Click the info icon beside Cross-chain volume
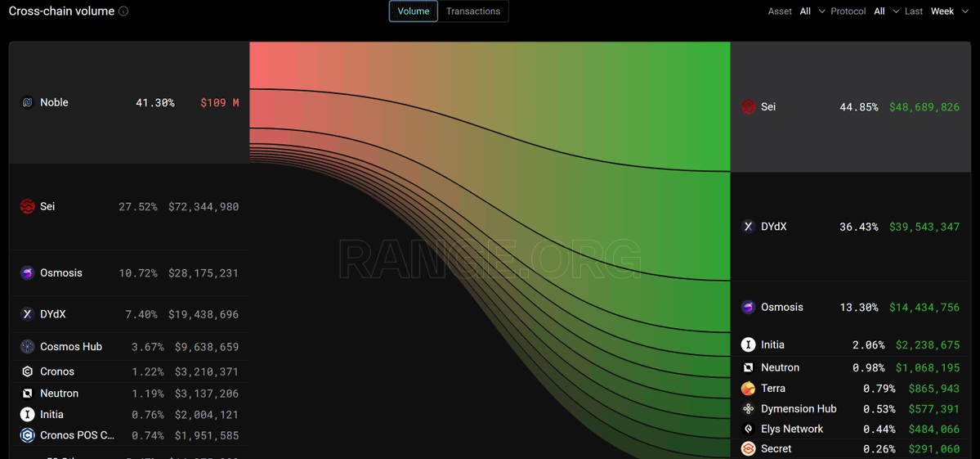Viewport: 980px width, 459px height. (123, 11)
